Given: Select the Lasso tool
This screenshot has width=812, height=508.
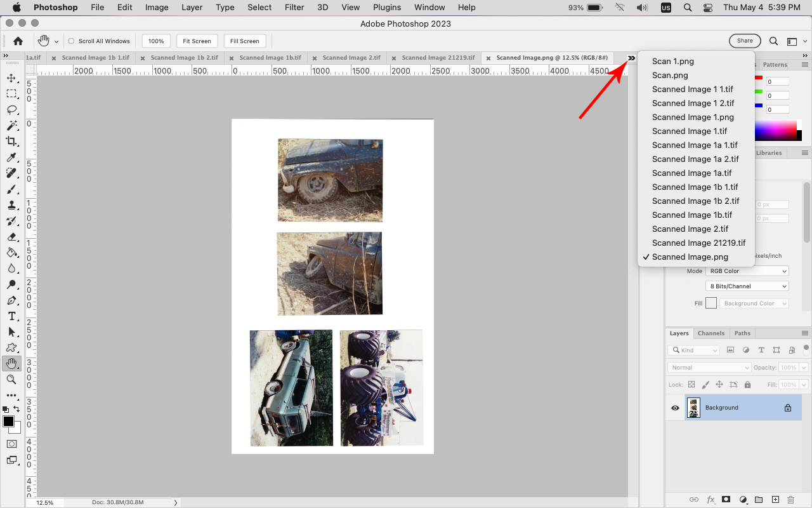Looking at the screenshot, I should (11, 110).
